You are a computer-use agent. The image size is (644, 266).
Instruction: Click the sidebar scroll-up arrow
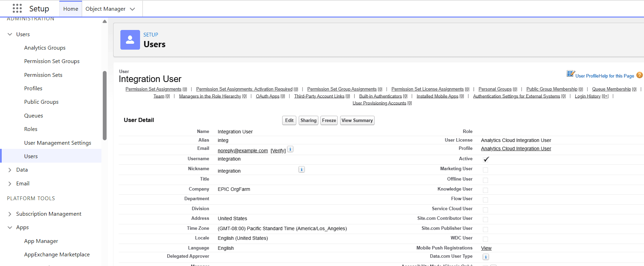click(x=105, y=21)
